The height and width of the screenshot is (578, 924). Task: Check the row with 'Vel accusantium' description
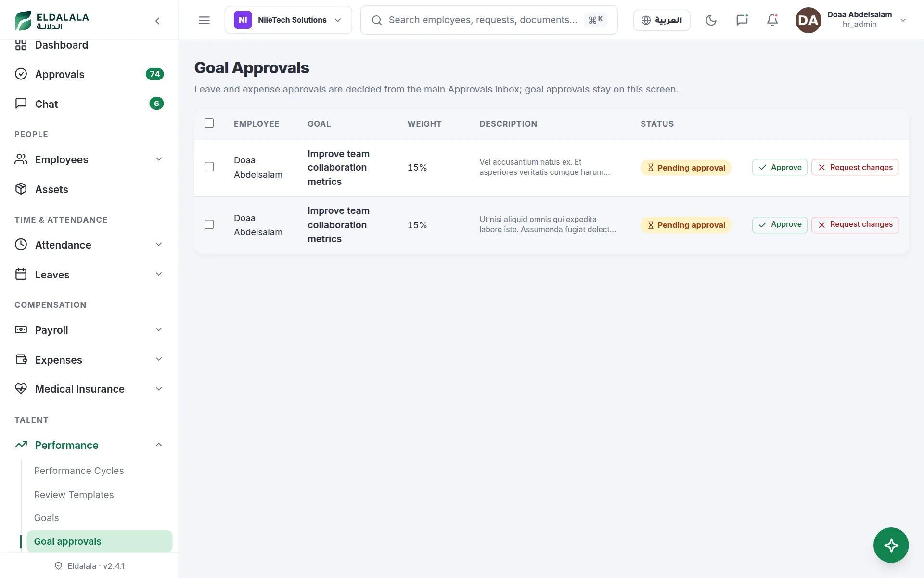pyautogui.click(x=209, y=167)
